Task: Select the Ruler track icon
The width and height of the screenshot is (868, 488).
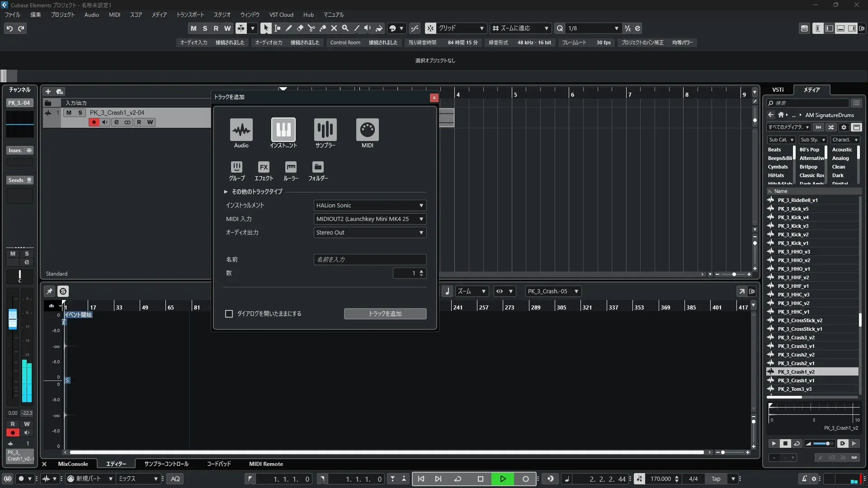Action: tap(291, 167)
